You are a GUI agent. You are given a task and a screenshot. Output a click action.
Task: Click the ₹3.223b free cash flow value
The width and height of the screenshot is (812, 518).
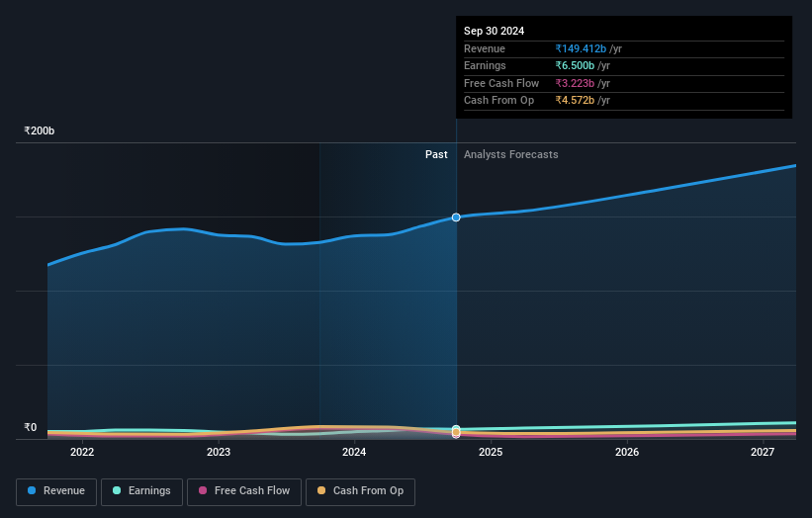575,83
